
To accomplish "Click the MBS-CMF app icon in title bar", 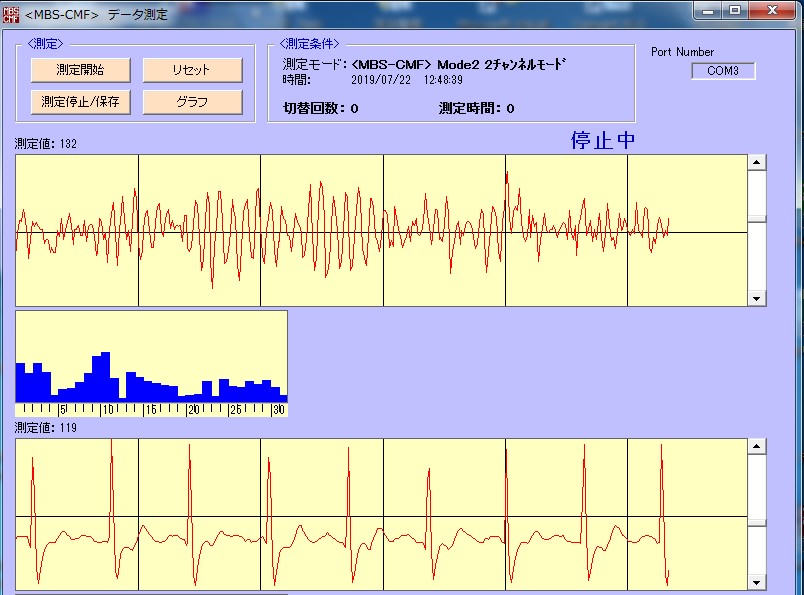I will (11, 13).
